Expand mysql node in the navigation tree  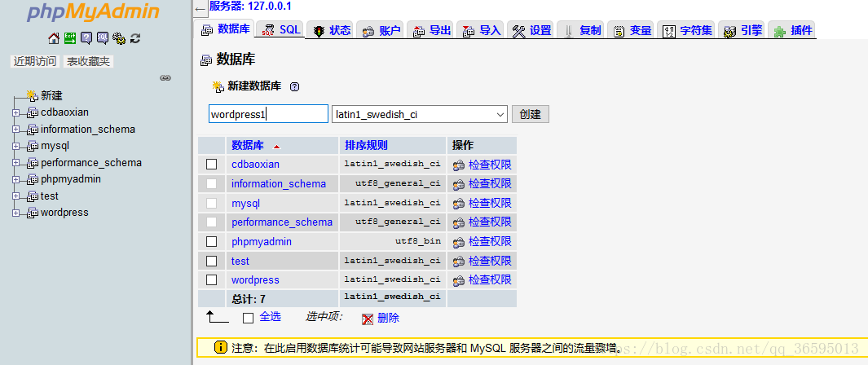tap(16, 147)
